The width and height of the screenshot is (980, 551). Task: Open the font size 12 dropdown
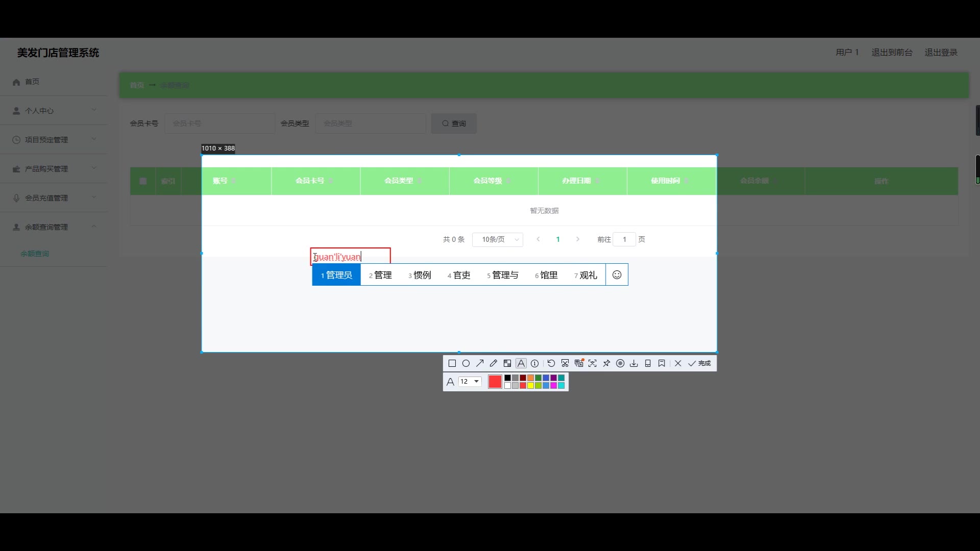point(470,382)
